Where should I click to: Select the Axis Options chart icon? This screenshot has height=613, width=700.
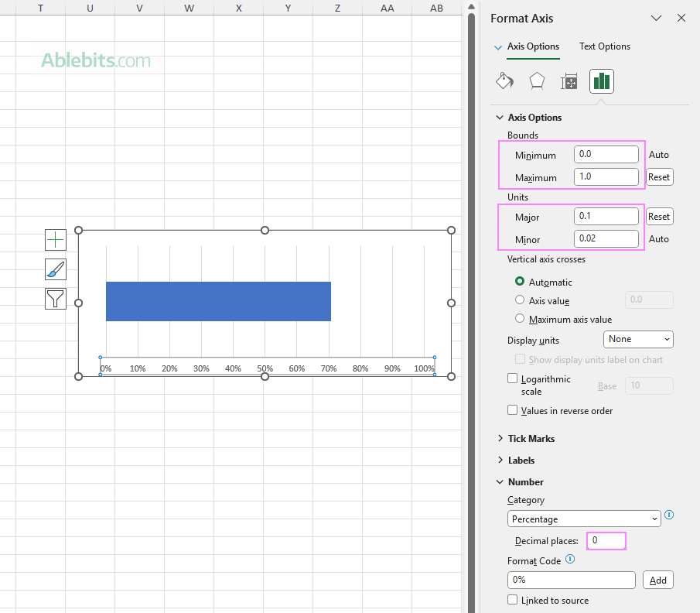click(602, 80)
